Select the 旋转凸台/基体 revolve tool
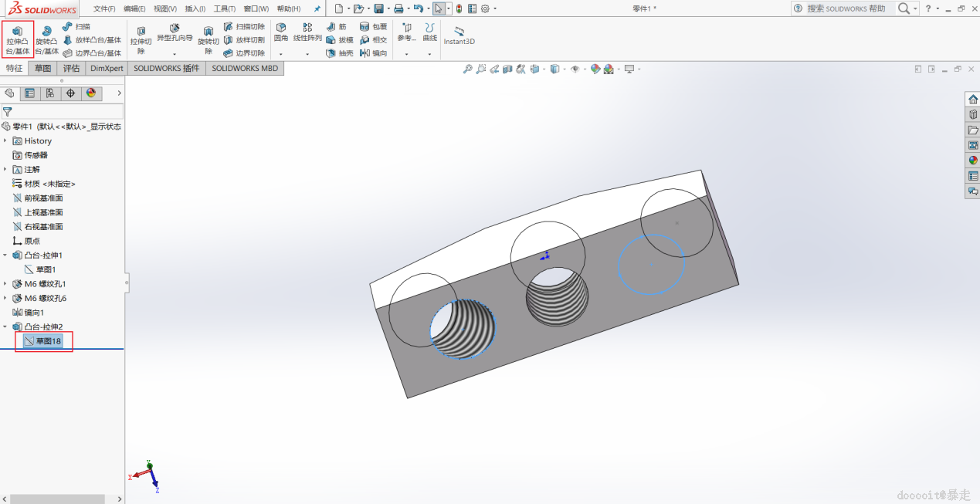This screenshot has height=504, width=980. click(46, 40)
